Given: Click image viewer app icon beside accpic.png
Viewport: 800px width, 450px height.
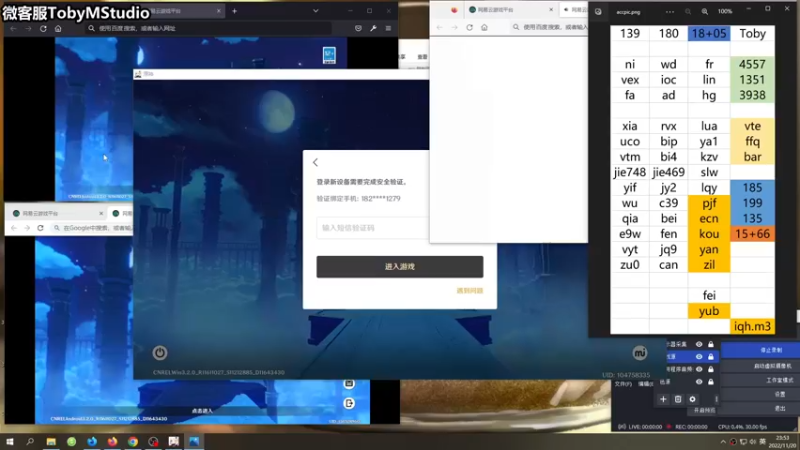Looking at the screenshot, I should (x=598, y=11).
